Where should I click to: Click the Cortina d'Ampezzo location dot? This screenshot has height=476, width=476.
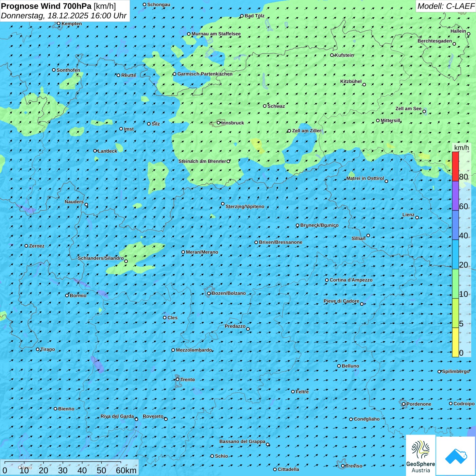click(327, 280)
